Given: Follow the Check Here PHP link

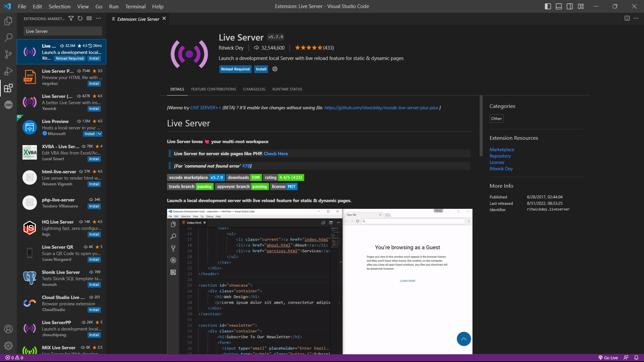Looking at the screenshot, I should pos(276,154).
